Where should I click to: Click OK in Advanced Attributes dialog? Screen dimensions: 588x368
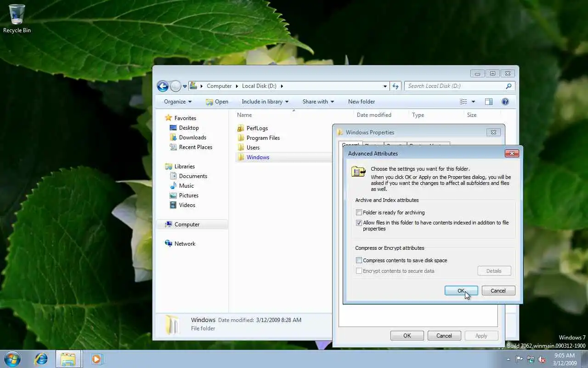(x=461, y=291)
